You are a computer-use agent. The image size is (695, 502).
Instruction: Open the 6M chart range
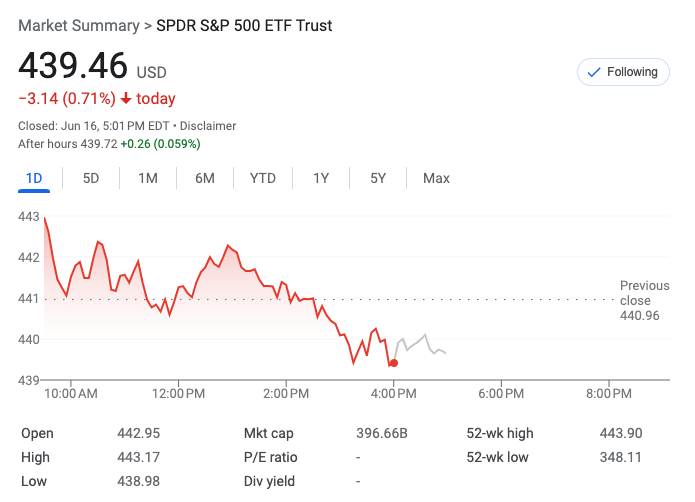tap(205, 179)
